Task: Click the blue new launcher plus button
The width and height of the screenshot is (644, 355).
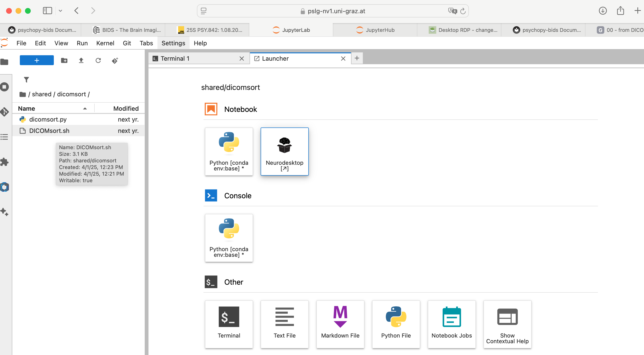Action: (37, 60)
